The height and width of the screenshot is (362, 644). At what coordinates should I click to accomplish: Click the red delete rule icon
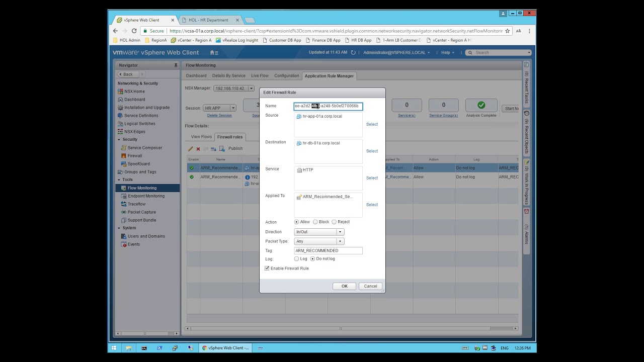[x=198, y=149]
